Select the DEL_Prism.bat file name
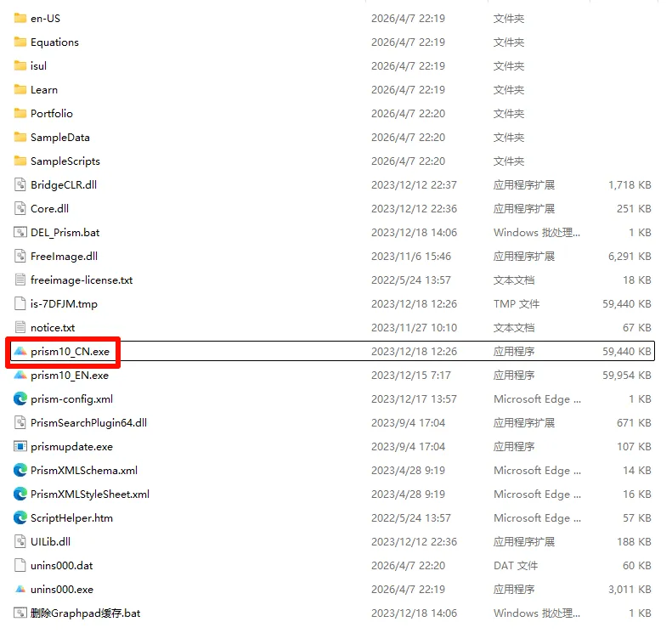672x633 pixels. coord(65,233)
